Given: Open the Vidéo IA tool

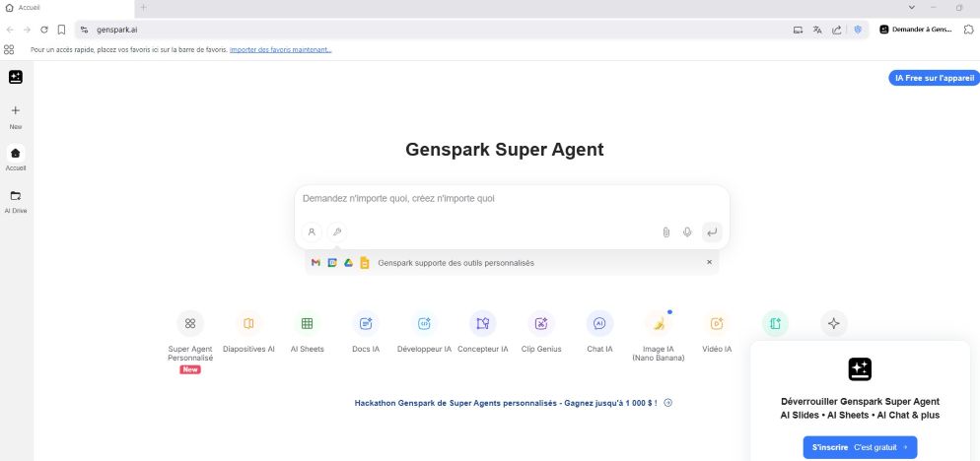Looking at the screenshot, I should click(x=717, y=324).
